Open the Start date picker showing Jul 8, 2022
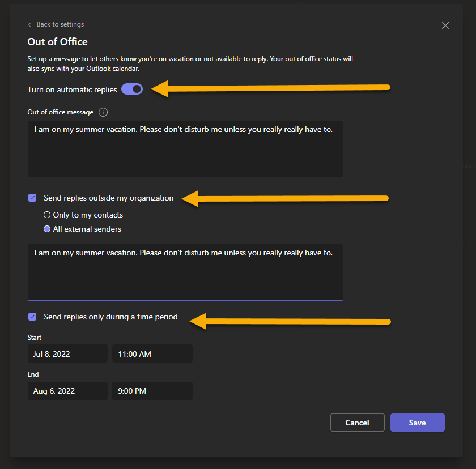476x469 pixels. (67, 354)
